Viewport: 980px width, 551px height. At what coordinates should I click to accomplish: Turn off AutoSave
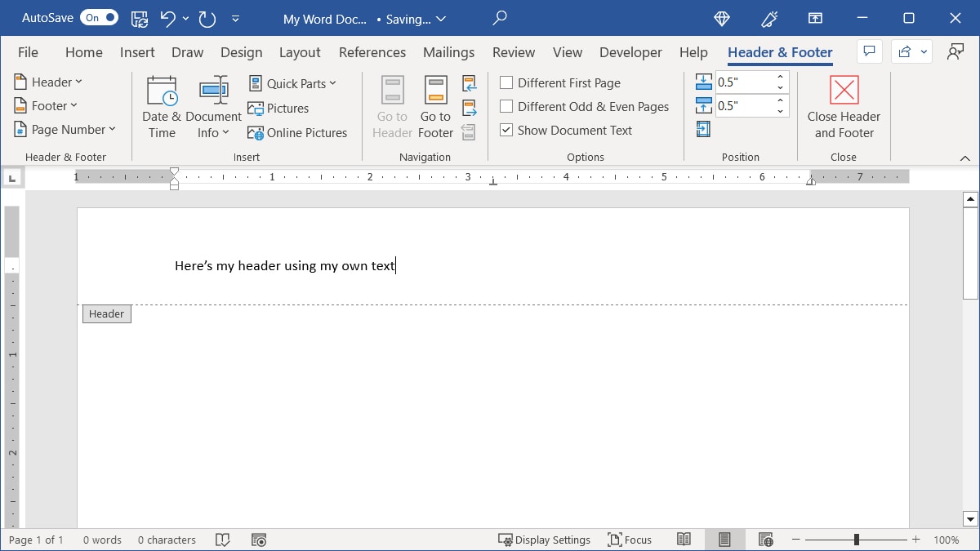(x=98, y=16)
